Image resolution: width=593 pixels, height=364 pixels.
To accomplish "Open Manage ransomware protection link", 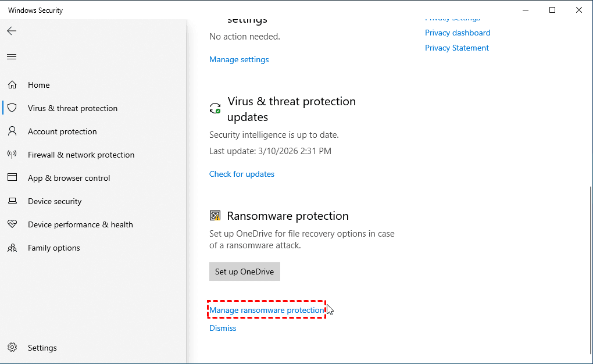I will [266, 311].
